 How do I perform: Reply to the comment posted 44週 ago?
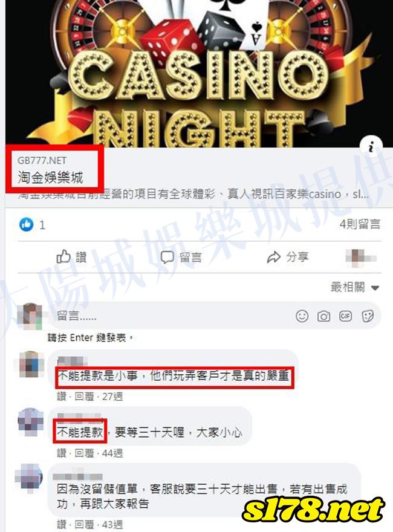pos(84,453)
